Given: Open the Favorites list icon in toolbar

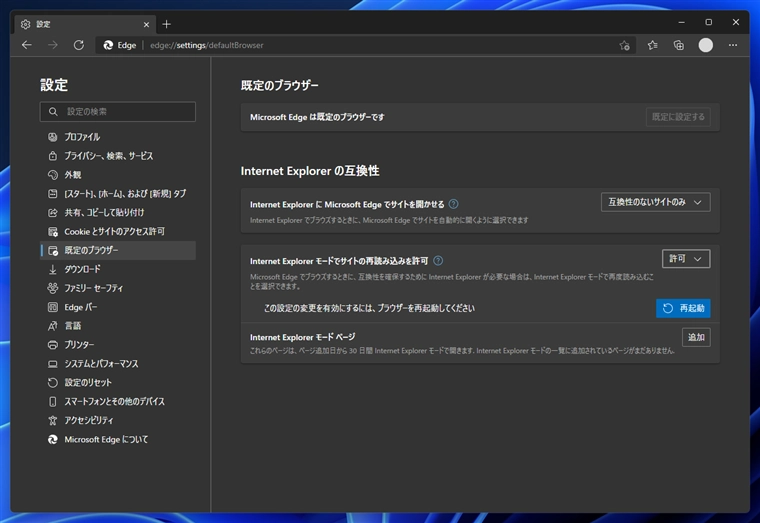Looking at the screenshot, I should coord(652,45).
